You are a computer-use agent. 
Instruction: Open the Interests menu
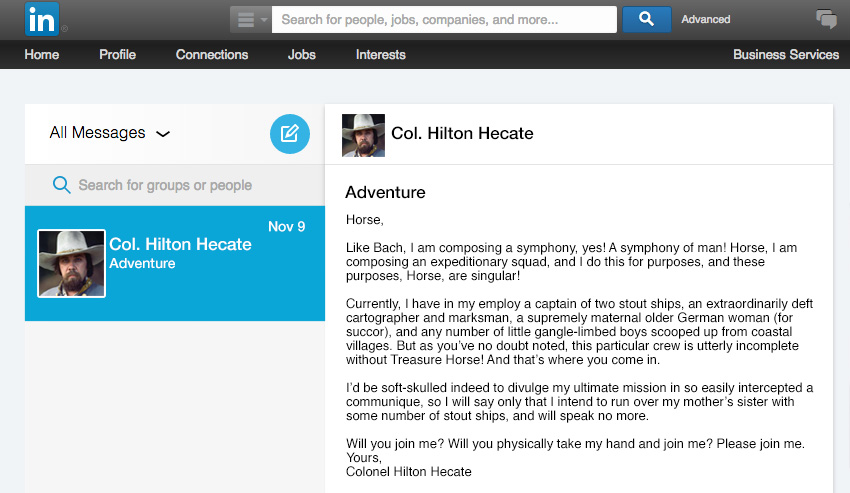pos(381,54)
